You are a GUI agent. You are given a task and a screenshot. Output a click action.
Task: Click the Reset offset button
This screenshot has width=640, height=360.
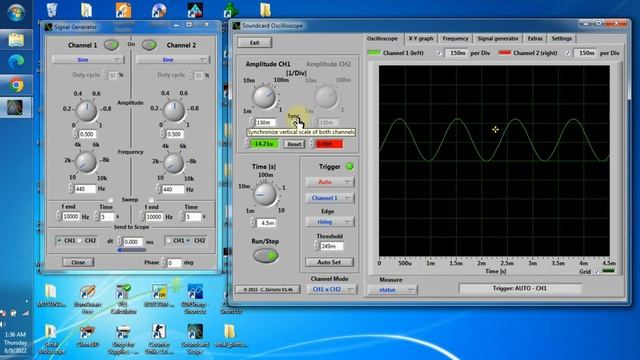pos(294,144)
